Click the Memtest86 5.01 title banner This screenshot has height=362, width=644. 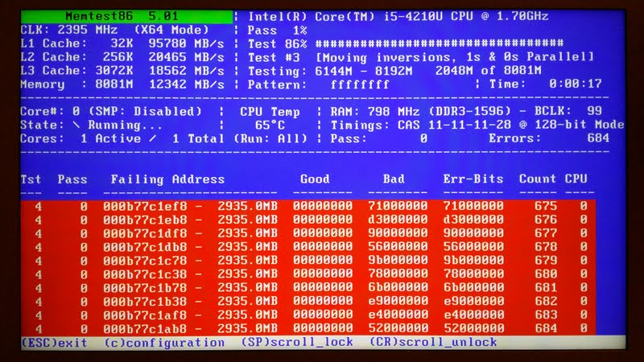tap(126, 16)
